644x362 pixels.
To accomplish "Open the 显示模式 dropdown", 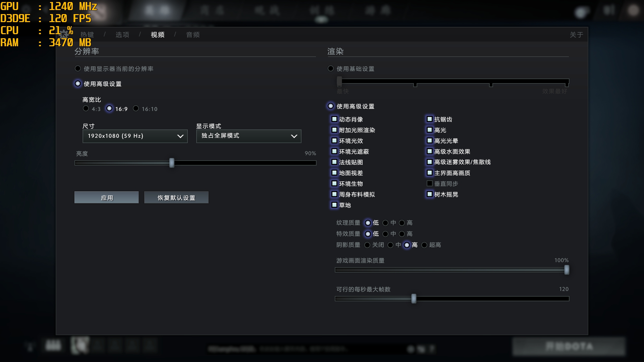I will coord(248,136).
